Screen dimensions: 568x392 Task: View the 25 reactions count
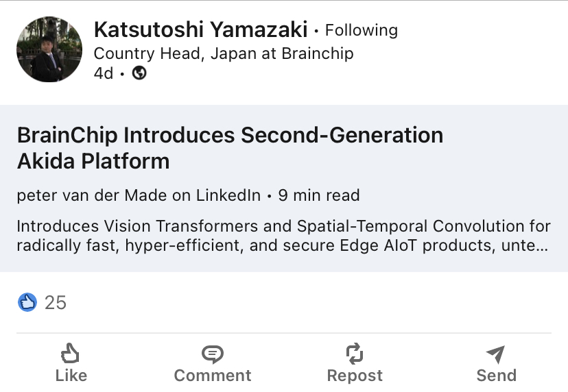(56, 302)
